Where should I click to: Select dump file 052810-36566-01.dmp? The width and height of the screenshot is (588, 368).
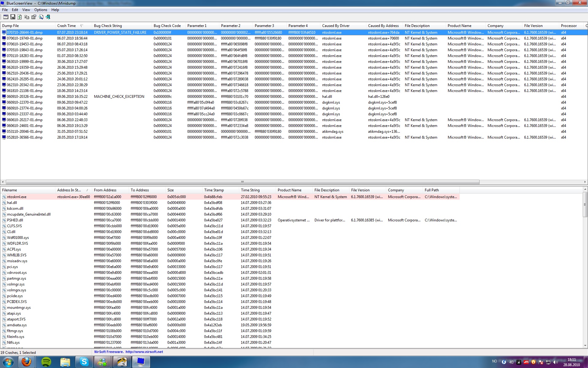(x=25, y=137)
